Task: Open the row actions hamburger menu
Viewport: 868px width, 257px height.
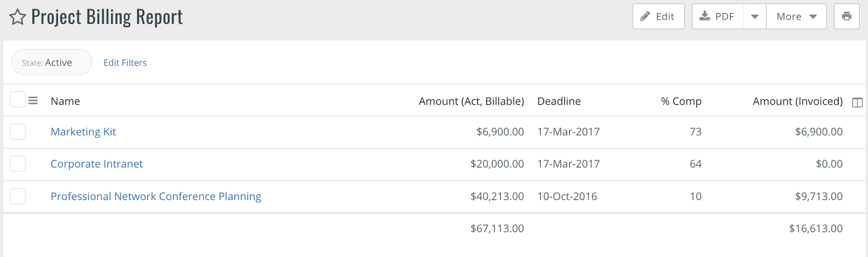Action: point(33,101)
